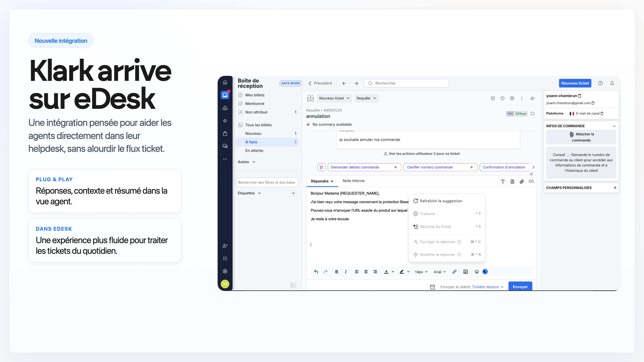Screen dimensions: 644x362
Task: Toggle bold formatting in the editor
Action: (336, 272)
